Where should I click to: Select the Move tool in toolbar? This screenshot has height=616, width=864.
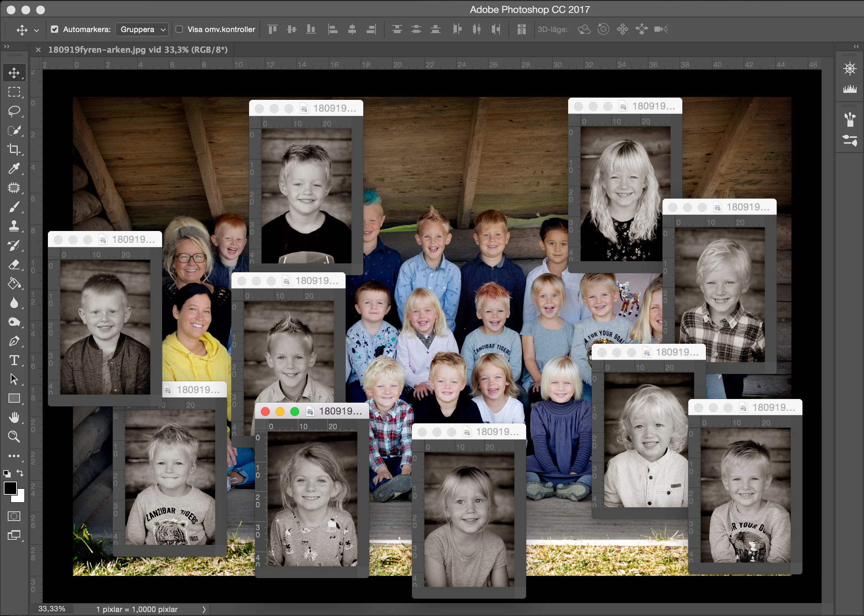(14, 73)
